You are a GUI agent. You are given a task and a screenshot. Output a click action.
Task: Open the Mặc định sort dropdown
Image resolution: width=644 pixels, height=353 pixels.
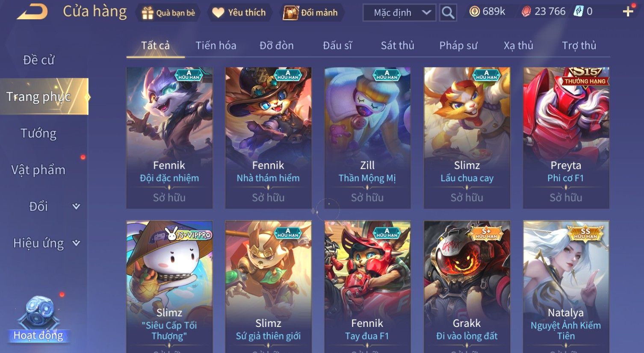pos(399,13)
